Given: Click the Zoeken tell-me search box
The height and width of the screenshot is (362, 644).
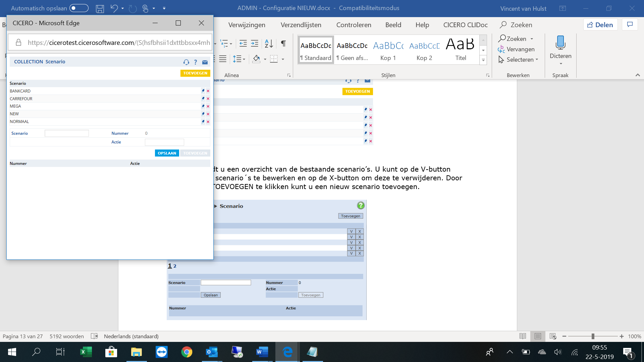Looking at the screenshot, I should click(x=516, y=25).
